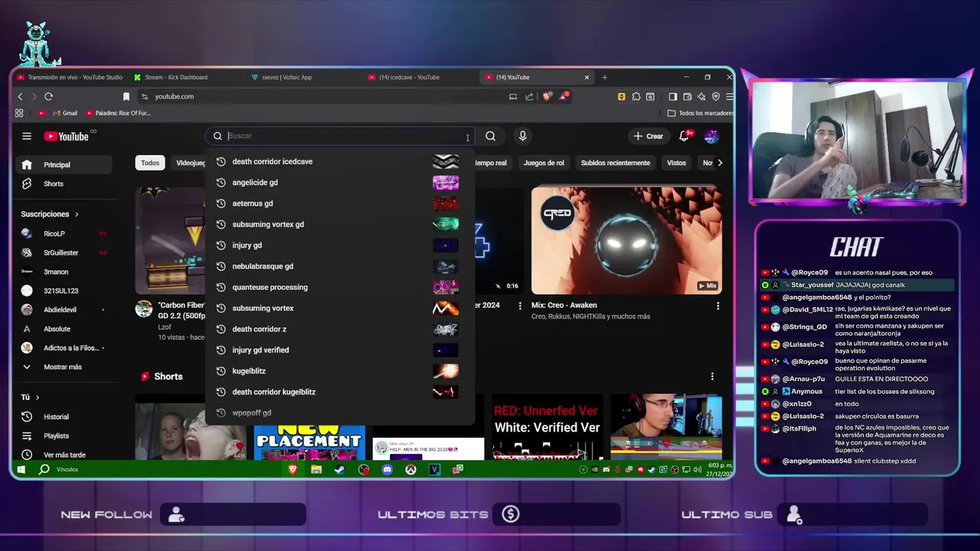The height and width of the screenshot is (551, 980).
Task: Open Brave Shields lion icon
Action: click(547, 96)
